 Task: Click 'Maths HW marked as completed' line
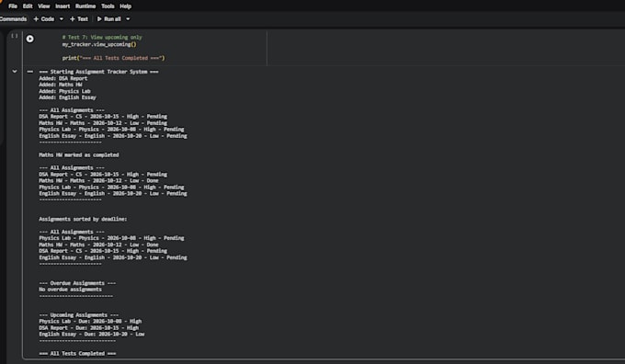click(x=78, y=154)
